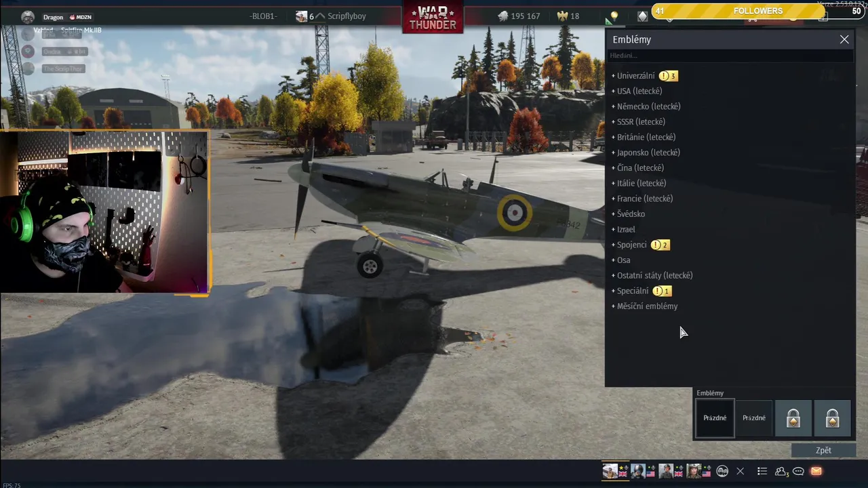Click the War Thunder logo
This screenshot has width=868, height=488.
pyautogui.click(x=433, y=16)
